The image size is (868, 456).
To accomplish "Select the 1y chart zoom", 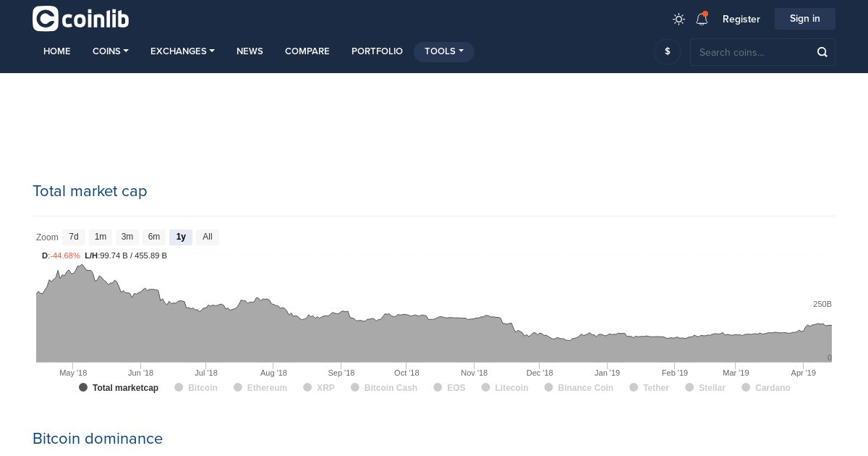I will [x=181, y=237].
